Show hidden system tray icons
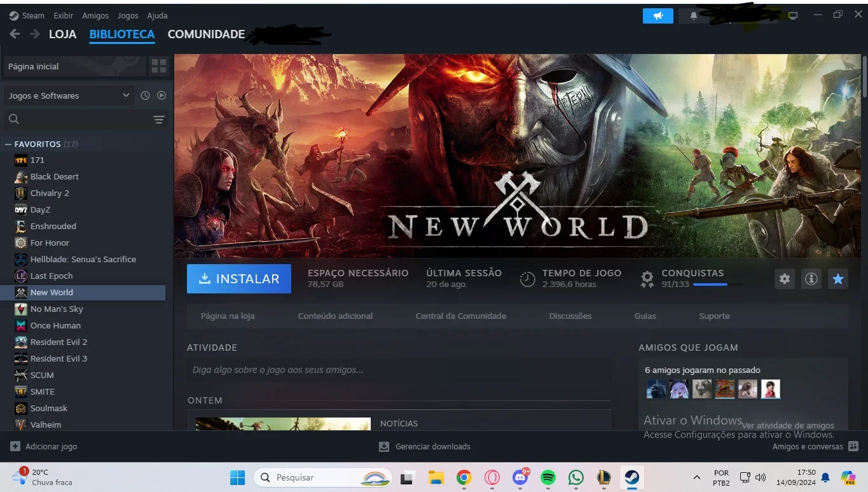This screenshot has height=492, width=868. tap(697, 477)
